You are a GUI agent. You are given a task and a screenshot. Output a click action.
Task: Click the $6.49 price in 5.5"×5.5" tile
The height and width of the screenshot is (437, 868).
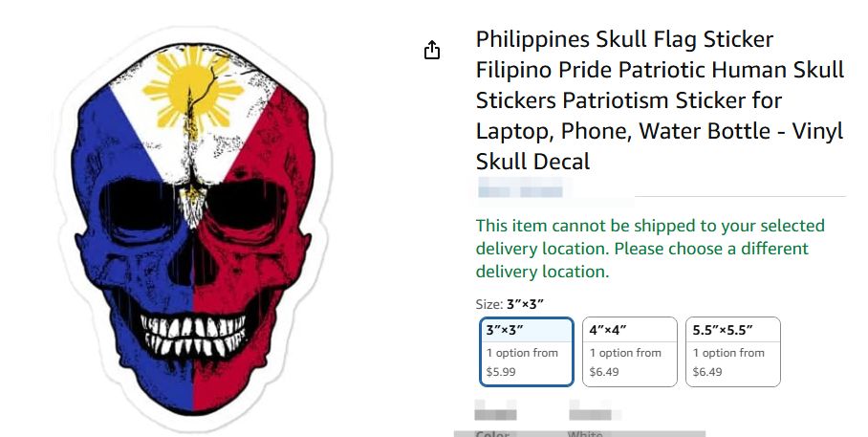point(707,372)
